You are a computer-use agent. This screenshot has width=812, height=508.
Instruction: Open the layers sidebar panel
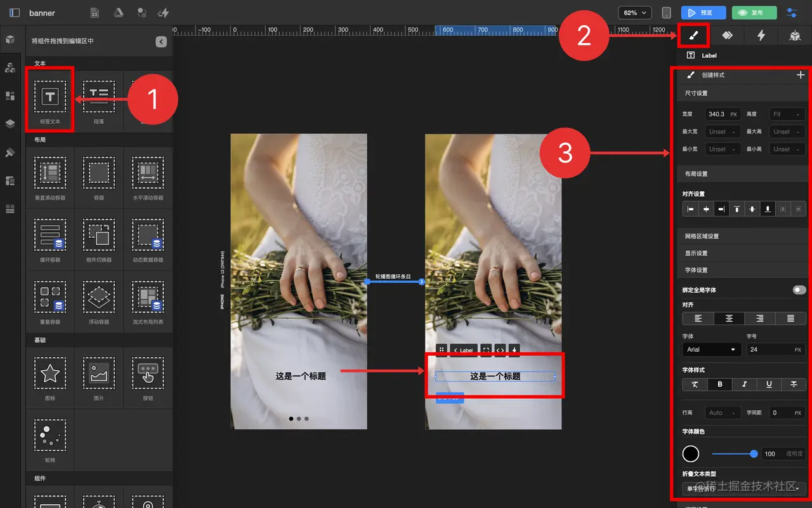(10, 124)
